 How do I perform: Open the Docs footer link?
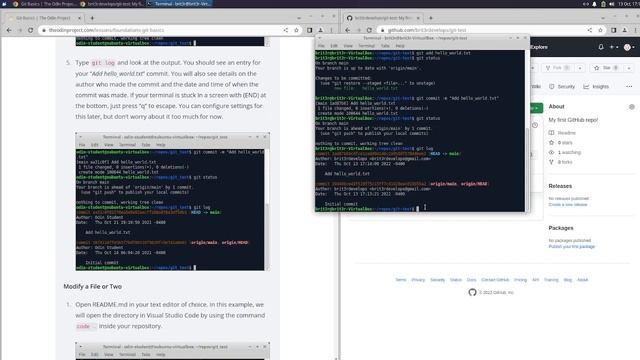pos(471,280)
